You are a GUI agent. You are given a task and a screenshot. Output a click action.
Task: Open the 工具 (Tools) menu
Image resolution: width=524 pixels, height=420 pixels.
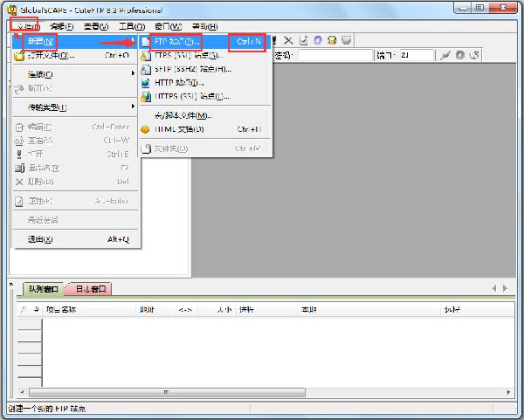(x=132, y=26)
